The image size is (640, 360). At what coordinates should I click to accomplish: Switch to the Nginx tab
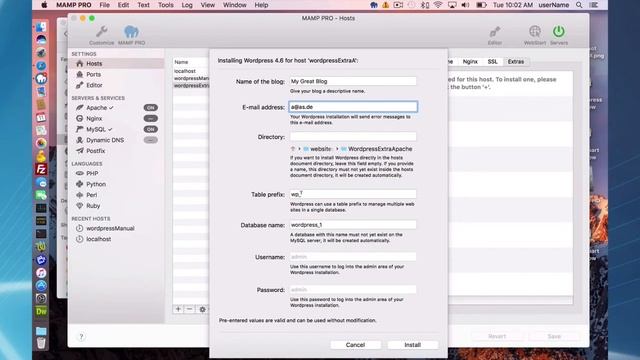tap(470, 62)
